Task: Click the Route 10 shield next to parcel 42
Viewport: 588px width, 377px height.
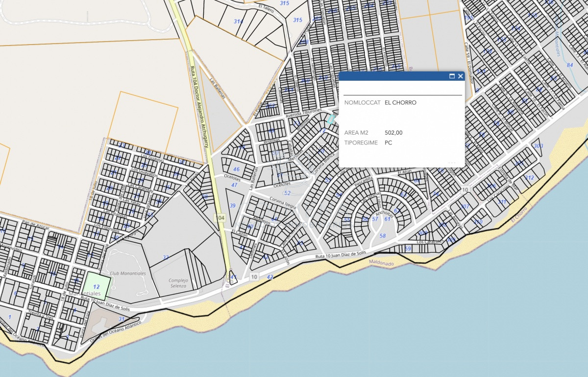Action: 254,277
